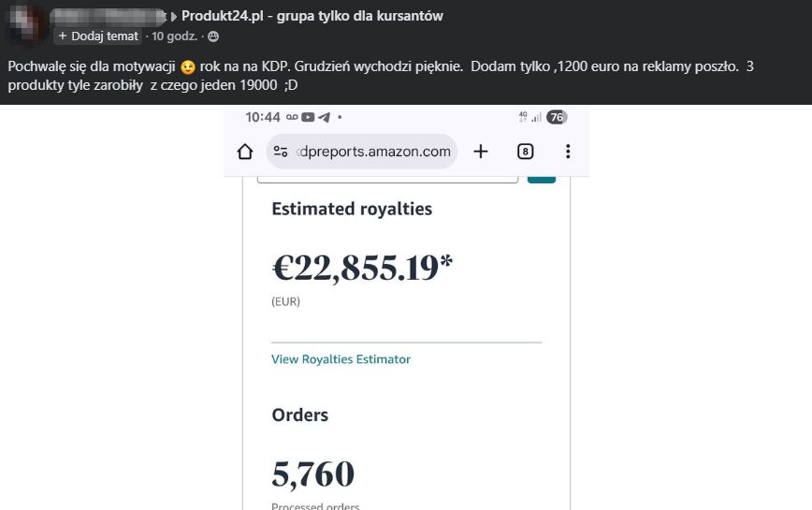Click the View Royalties Estimator link
Viewport: 812px width, 510px height.
341,359
